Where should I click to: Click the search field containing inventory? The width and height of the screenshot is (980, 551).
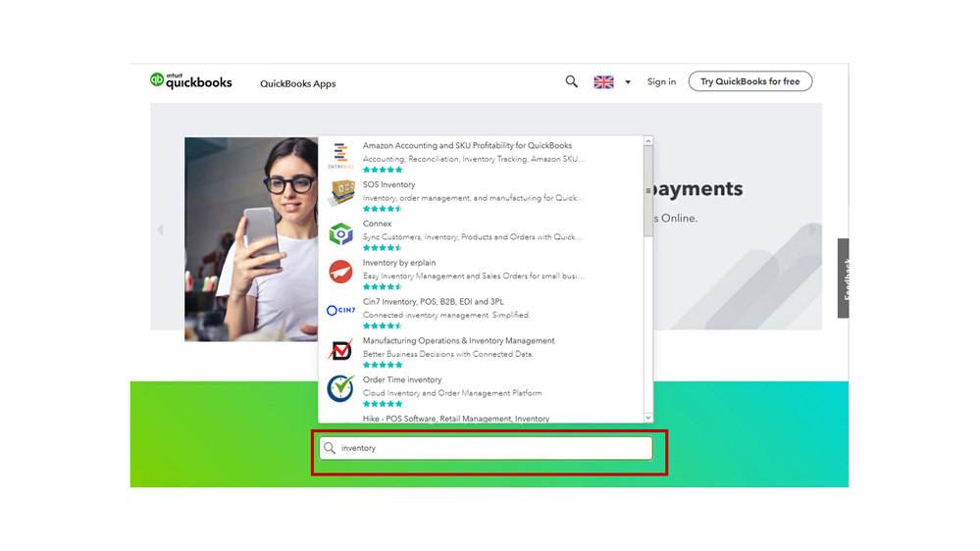point(486,449)
